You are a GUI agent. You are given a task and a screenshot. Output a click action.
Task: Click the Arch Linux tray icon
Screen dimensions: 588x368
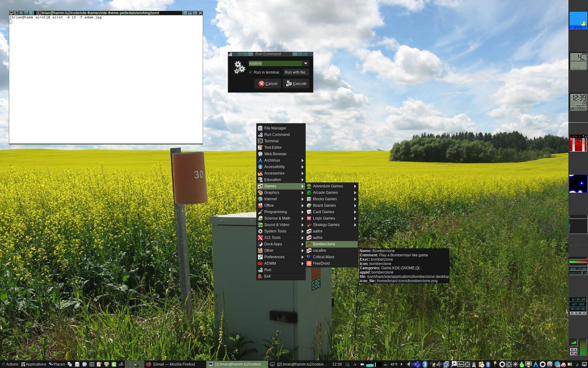tap(536, 364)
